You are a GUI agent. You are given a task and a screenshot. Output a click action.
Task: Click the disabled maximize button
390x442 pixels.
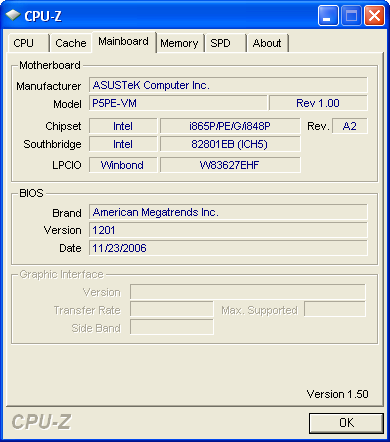pyautogui.click(x=351, y=15)
